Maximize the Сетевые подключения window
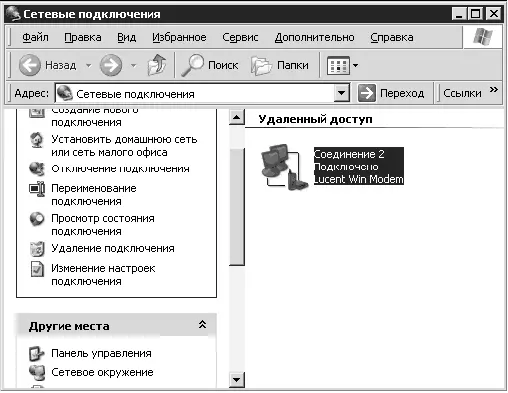 tap(476, 14)
